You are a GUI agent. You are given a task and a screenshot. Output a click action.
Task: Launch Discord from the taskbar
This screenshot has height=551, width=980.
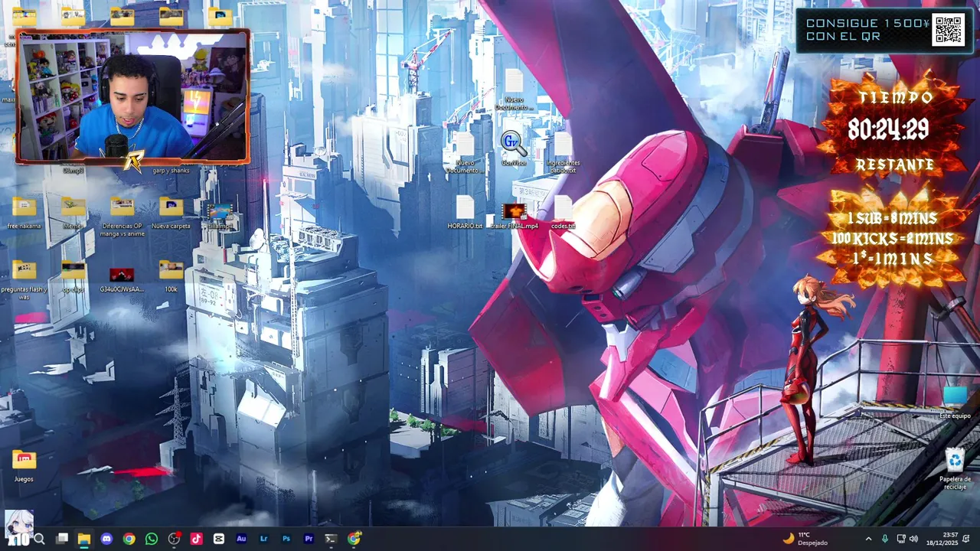106,539
